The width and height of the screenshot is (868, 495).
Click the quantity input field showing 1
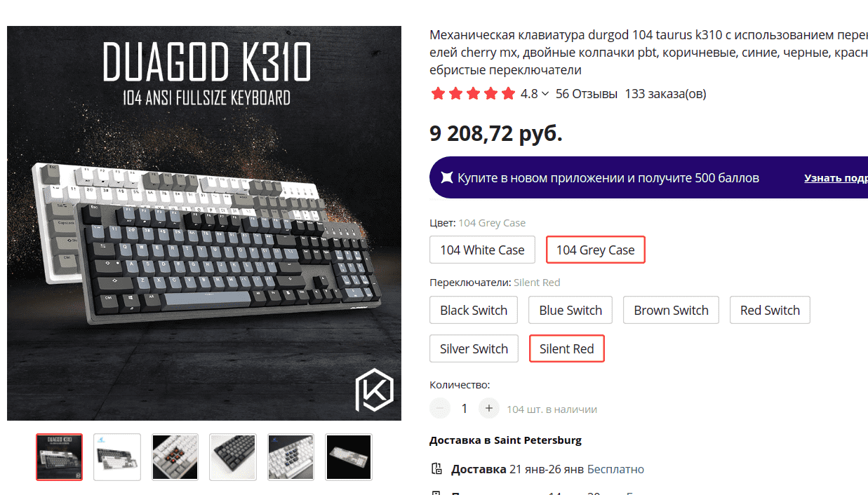point(465,408)
